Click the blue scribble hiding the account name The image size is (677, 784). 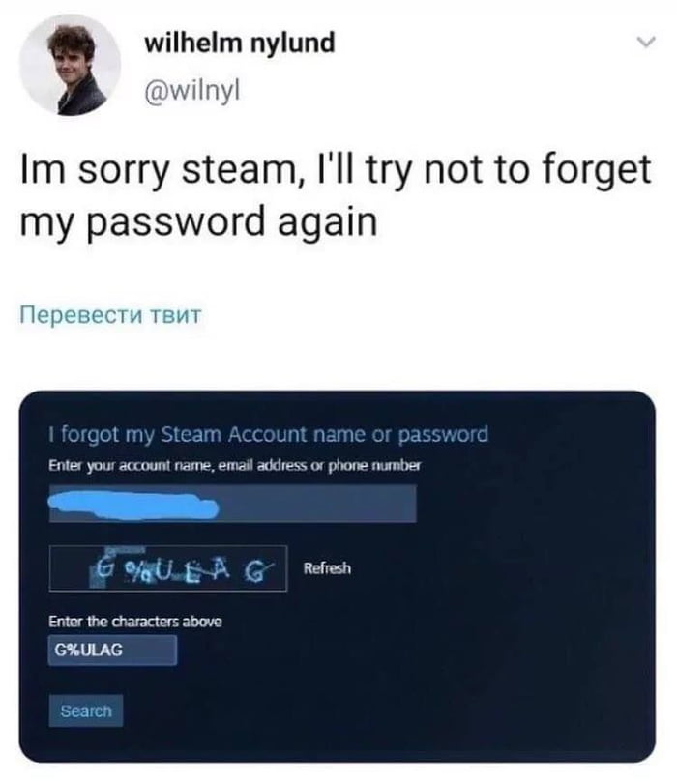pos(133,505)
